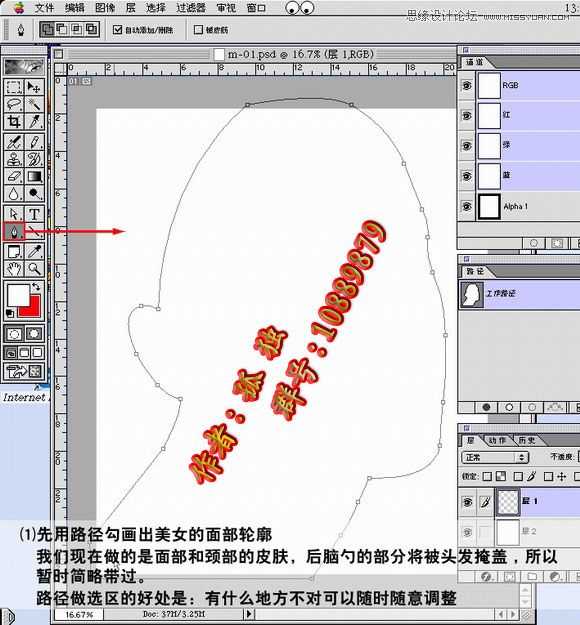
Task: Stroke path with foreground color button
Action: pos(509,407)
